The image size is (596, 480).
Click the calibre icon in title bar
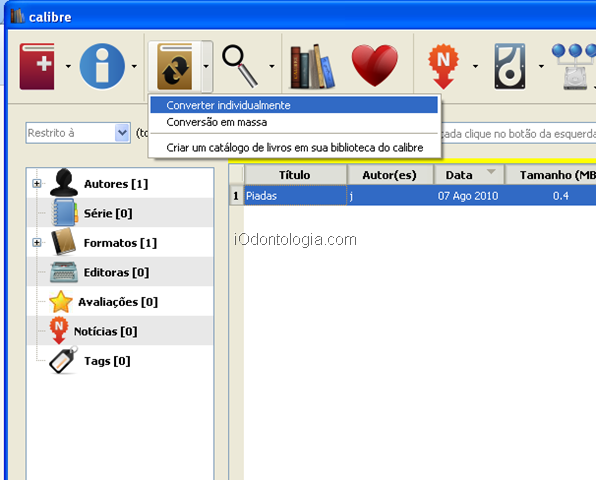[17, 16]
